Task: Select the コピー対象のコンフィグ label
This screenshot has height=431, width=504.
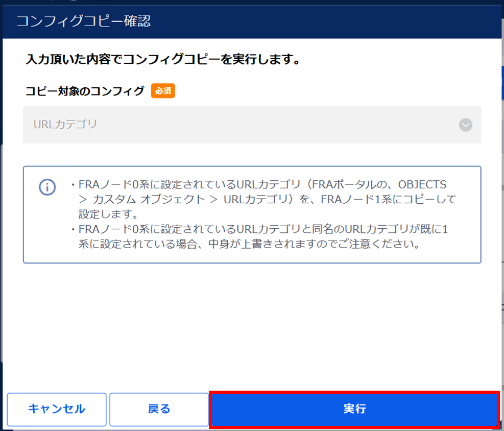Action: tap(85, 91)
